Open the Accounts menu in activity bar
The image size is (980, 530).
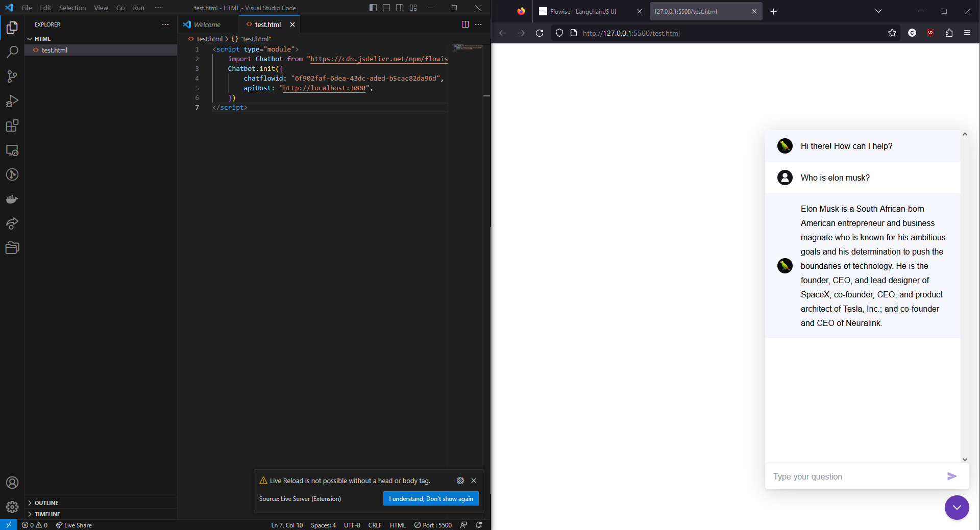pyautogui.click(x=12, y=483)
